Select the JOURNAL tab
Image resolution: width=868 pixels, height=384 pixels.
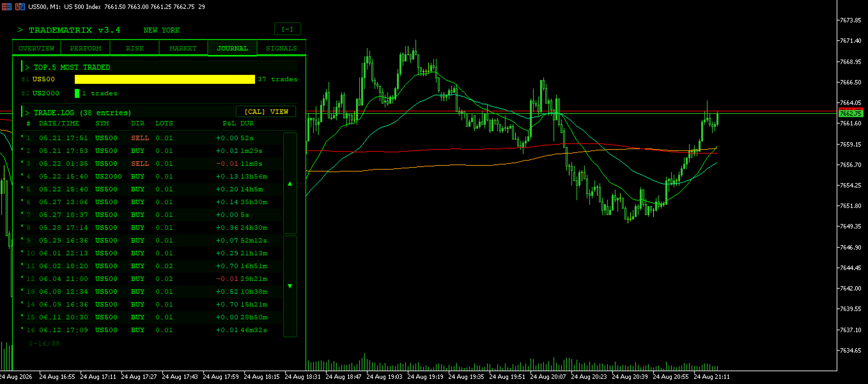point(233,48)
